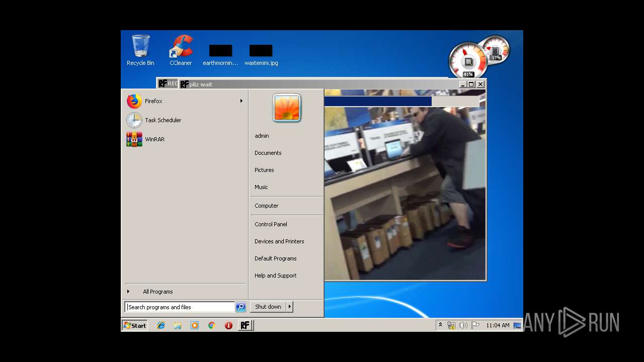The width and height of the screenshot is (644, 362).
Task: Click the search magnifier button
Action: 240,307
